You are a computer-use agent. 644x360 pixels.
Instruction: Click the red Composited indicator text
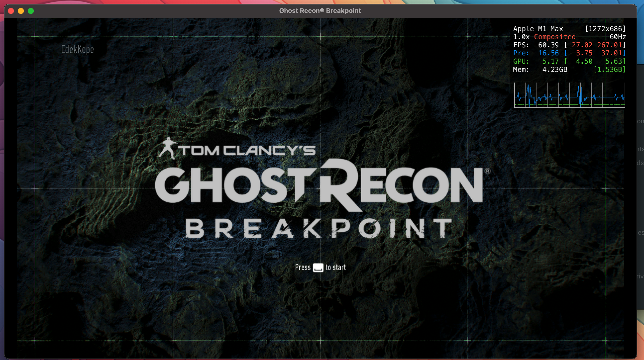[554, 37]
